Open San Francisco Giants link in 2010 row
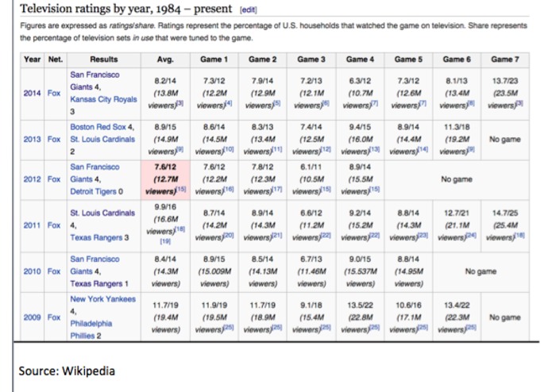The height and width of the screenshot is (392, 552). 95,265
